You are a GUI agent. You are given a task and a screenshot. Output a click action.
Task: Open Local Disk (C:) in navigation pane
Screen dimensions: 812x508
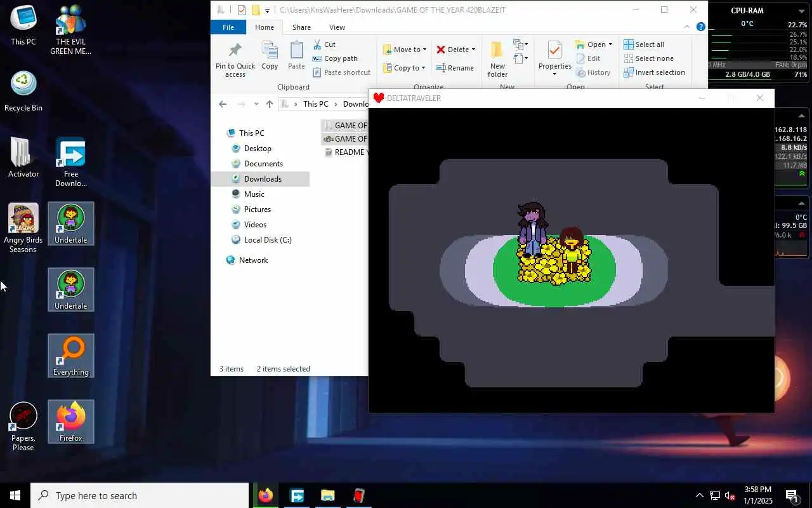click(x=268, y=240)
